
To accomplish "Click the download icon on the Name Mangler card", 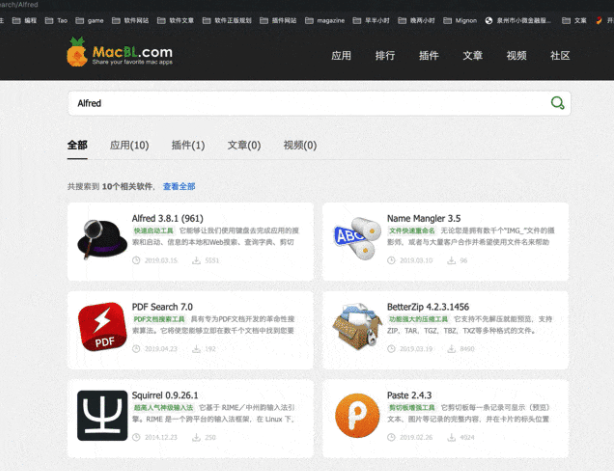I will (x=451, y=260).
